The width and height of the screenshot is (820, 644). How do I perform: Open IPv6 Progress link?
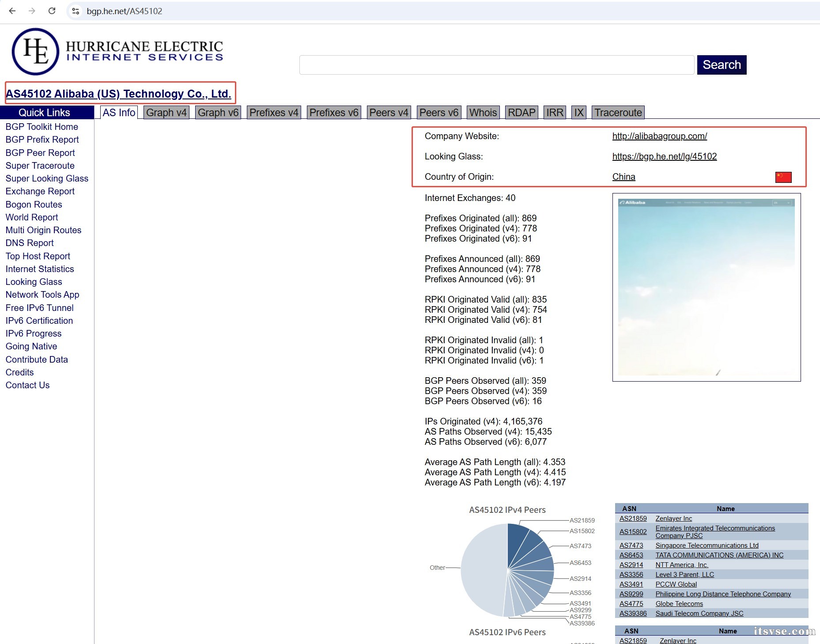click(34, 333)
